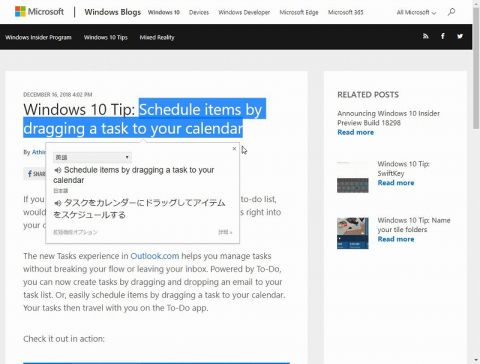Open Windows Developer nav item
The image size is (480, 364).
point(244,12)
